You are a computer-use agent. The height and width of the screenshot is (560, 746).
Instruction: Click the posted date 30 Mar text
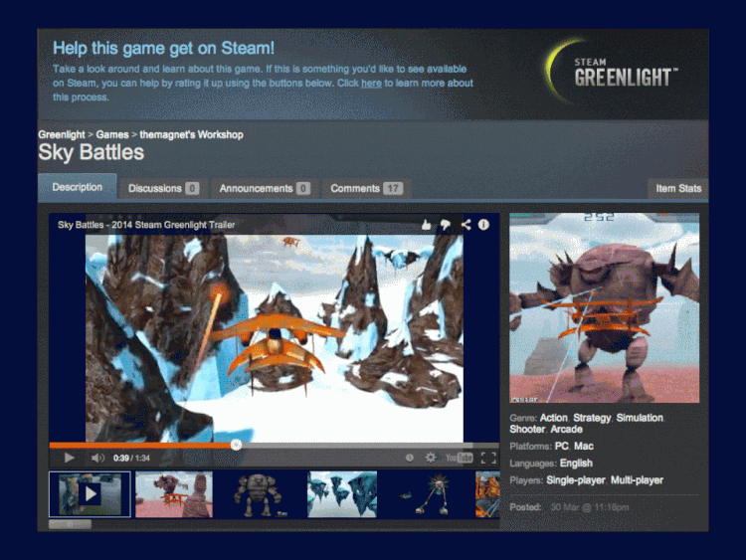589,507
